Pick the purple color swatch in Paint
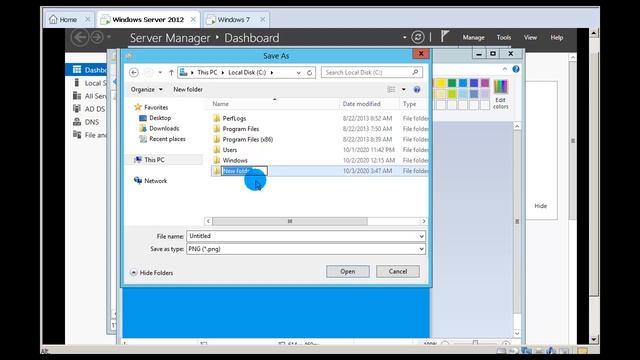Image resolution: width=640 pixels, height=360 pixels. point(485,83)
